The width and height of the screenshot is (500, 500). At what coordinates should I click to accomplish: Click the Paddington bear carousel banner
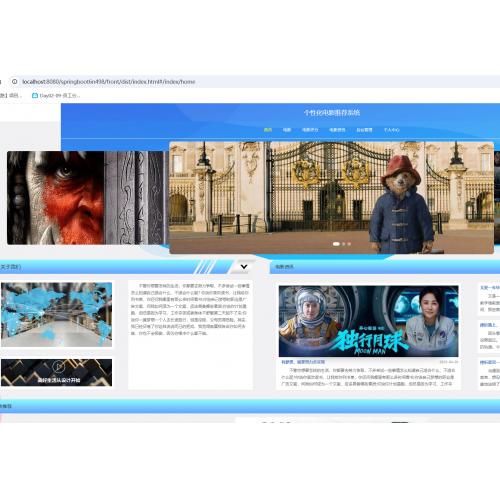click(331, 198)
